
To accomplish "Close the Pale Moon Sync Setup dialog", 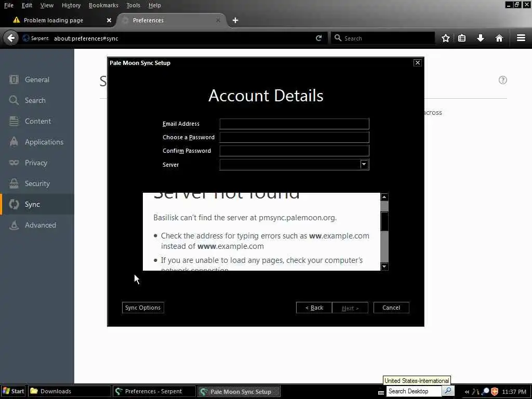I will 418,63.
